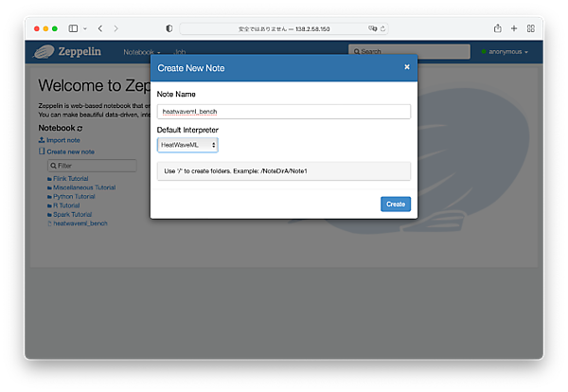Click the Import note link

pos(60,140)
